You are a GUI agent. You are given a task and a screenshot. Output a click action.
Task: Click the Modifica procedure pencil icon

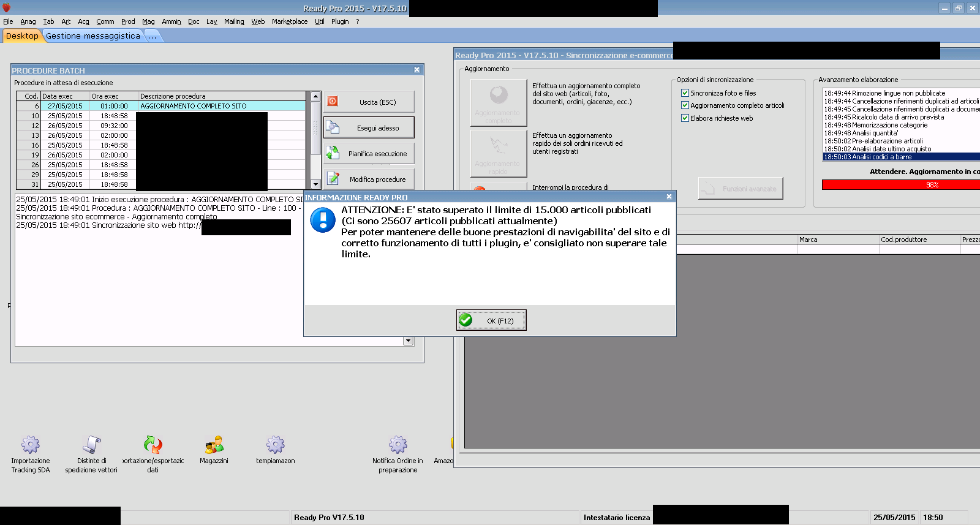pyautogui.click(x=333, y=178)
